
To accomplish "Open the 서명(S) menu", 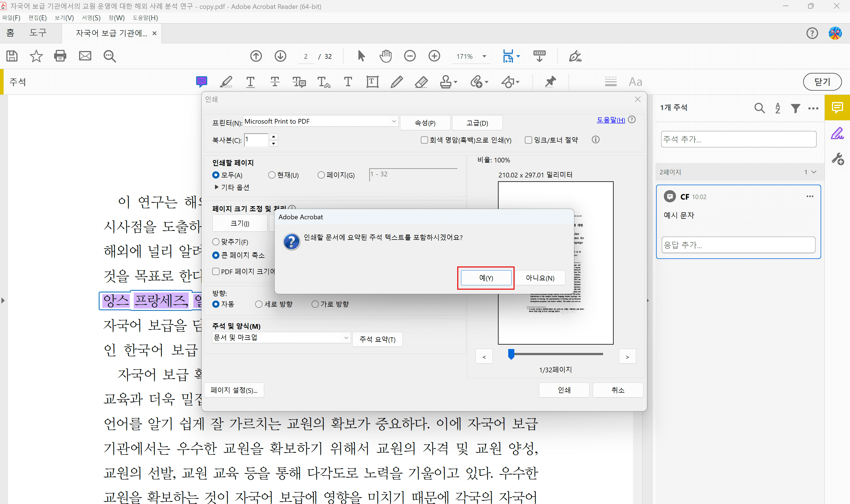I will click(91, 18).
